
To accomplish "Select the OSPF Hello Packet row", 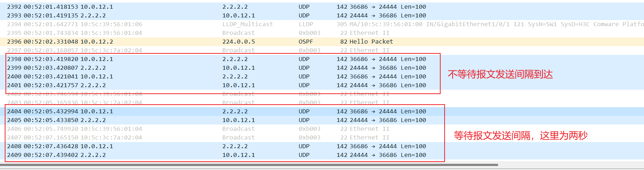I will click(x=218, y=42).
